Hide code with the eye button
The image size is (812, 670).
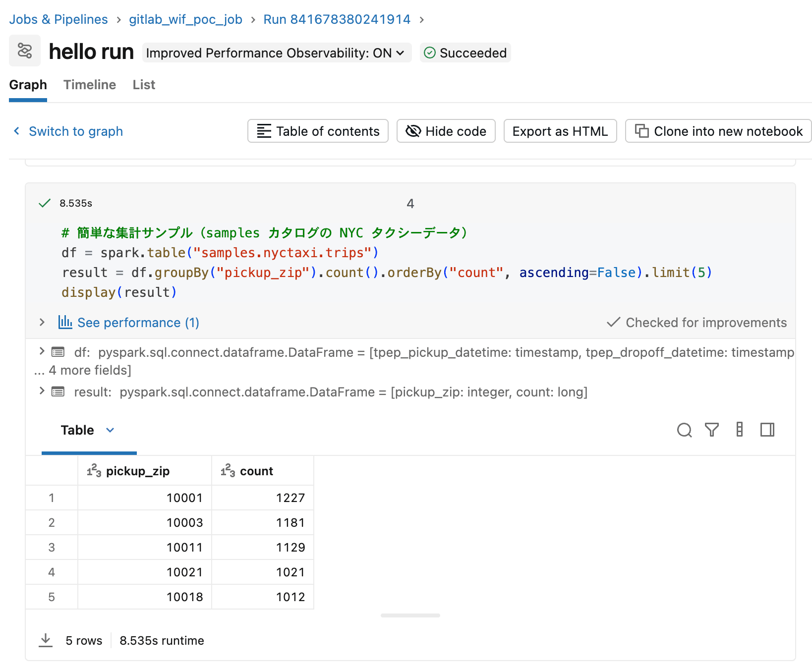click(446, 131)
